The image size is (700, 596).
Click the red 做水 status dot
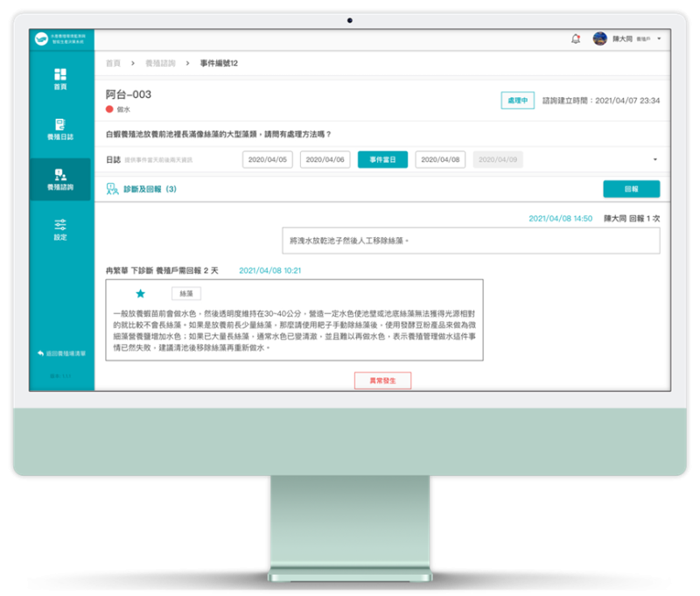109,109
